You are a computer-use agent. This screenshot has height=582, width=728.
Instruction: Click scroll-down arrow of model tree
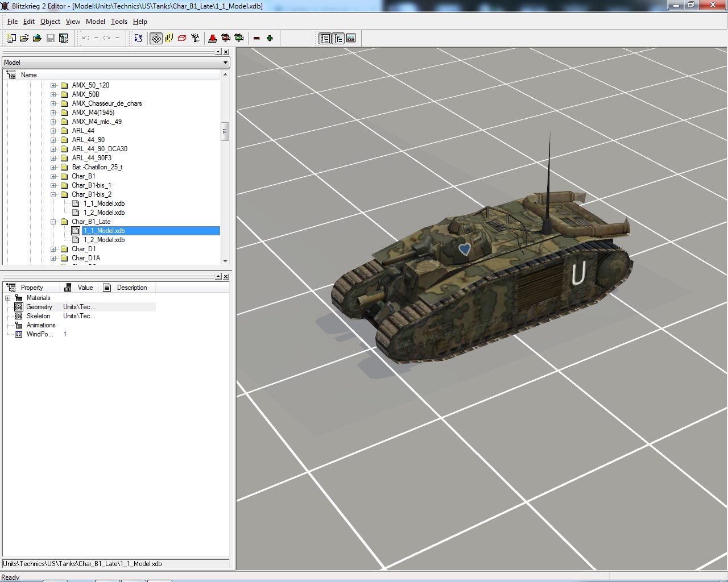point(225,261)
